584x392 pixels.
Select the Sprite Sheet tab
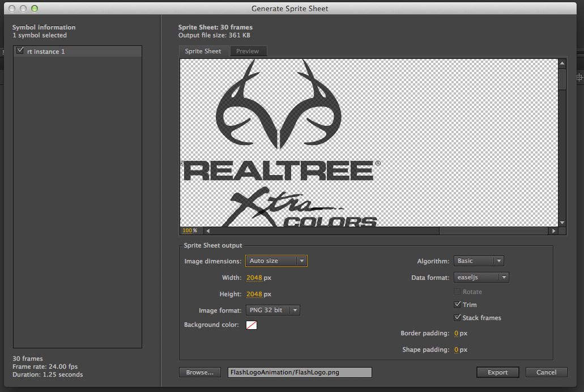[x=203, y=51]
